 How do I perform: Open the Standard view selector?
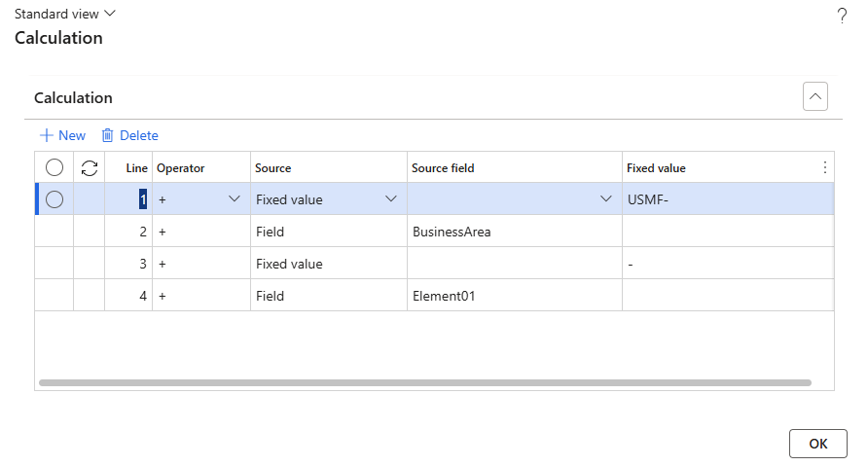(64, 15)
